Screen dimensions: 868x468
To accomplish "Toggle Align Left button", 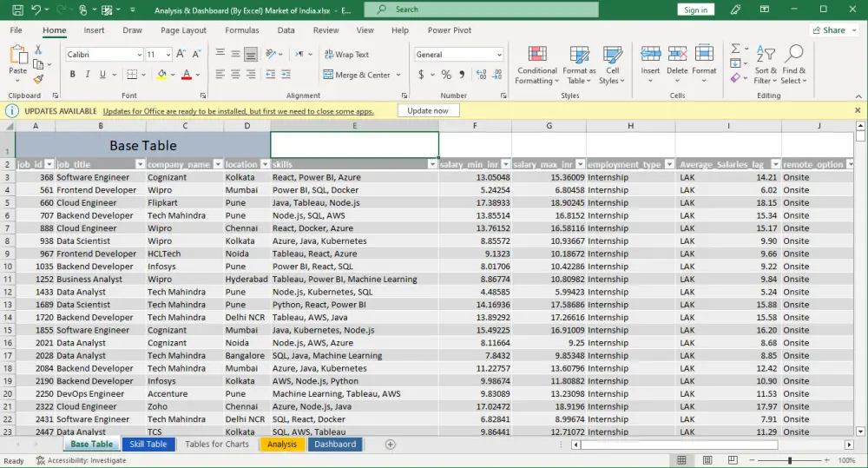I will 220,74.
